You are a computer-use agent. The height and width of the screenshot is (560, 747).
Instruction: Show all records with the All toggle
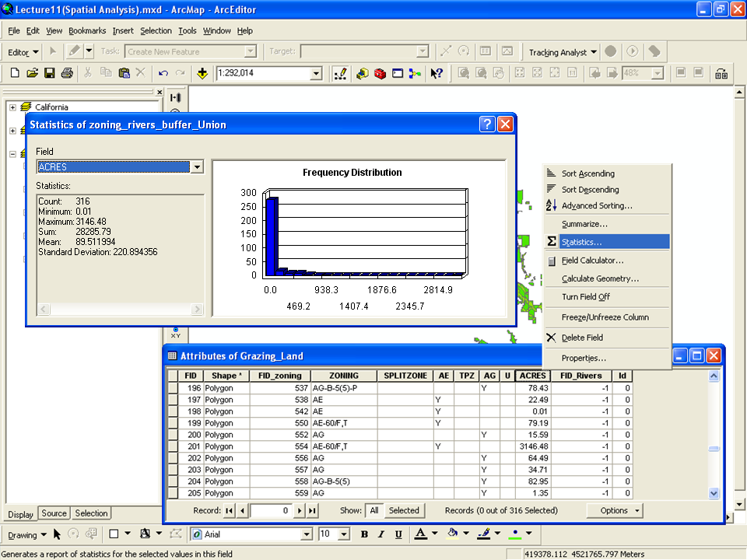374,510
